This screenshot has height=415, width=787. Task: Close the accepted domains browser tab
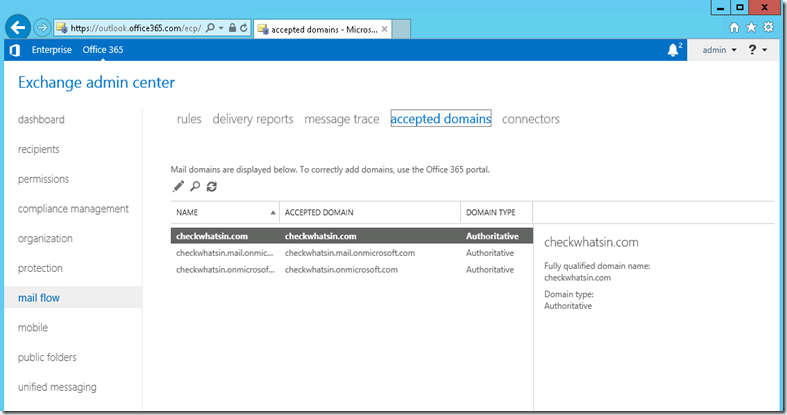384,29
